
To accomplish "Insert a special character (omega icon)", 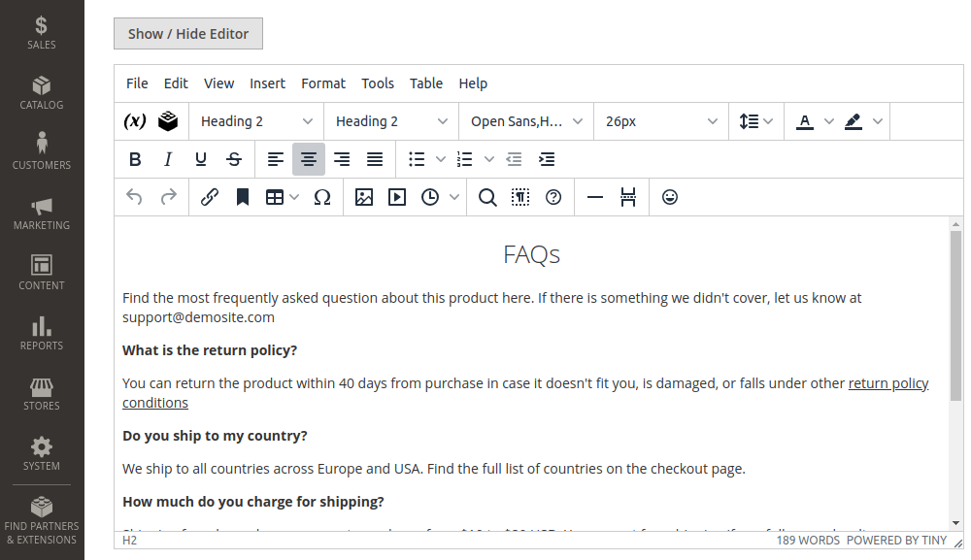I will 322,197.
